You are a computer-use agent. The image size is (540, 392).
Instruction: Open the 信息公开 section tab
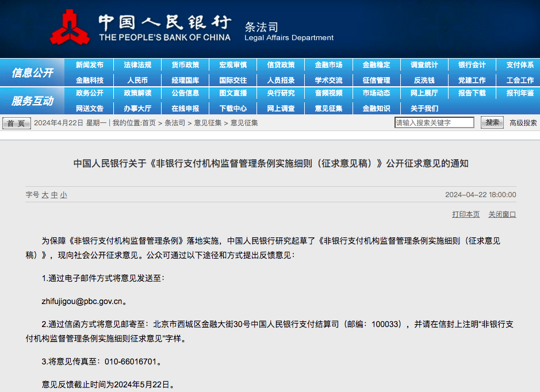(32, 73)
